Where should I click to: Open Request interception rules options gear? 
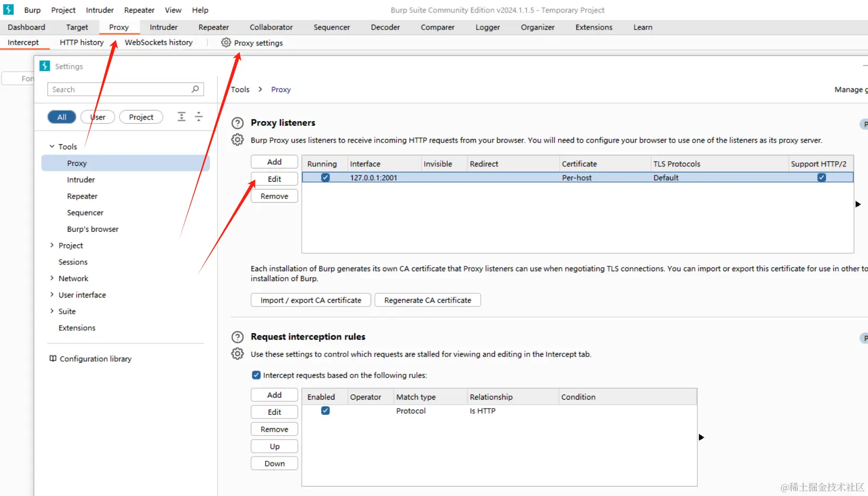[x=238, y=354]
